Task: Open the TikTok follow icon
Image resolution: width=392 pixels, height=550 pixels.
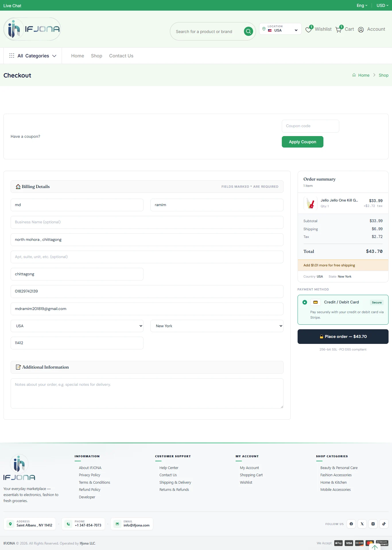Action: [384, 524]
